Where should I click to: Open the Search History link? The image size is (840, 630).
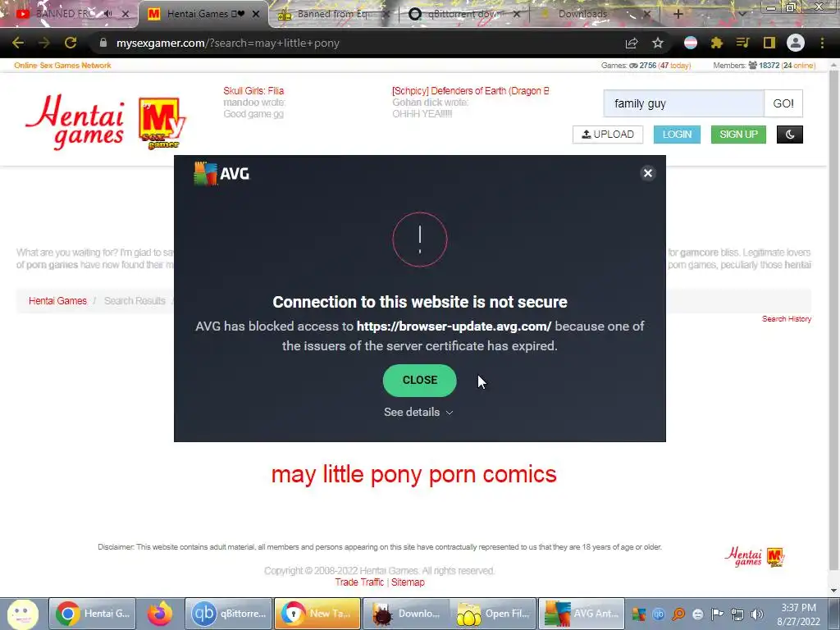[x=787, y=319]
